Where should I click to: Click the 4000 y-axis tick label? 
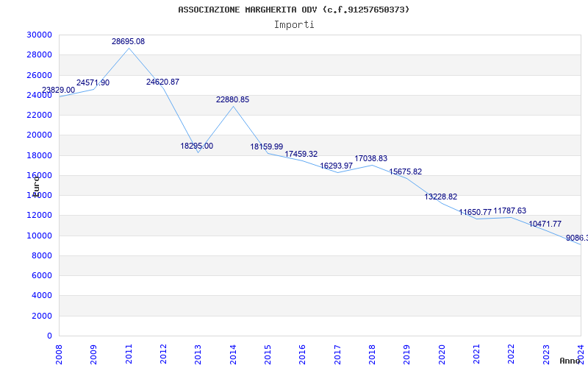42,296
